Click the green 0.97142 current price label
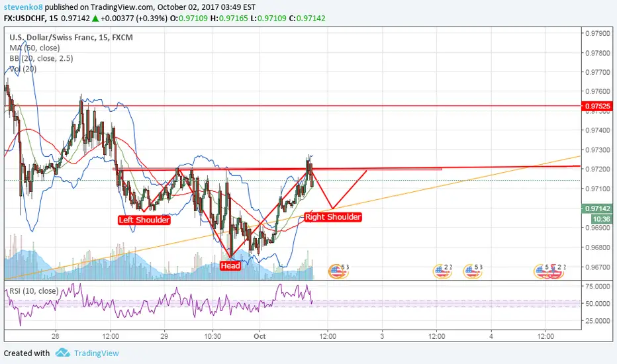Screen dimensions: 617x364 point(597,208)
